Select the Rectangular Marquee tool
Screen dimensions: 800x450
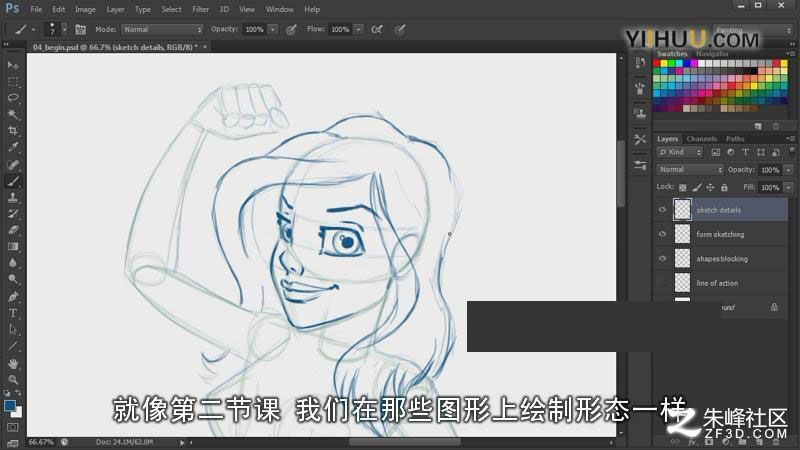[13, 82]
